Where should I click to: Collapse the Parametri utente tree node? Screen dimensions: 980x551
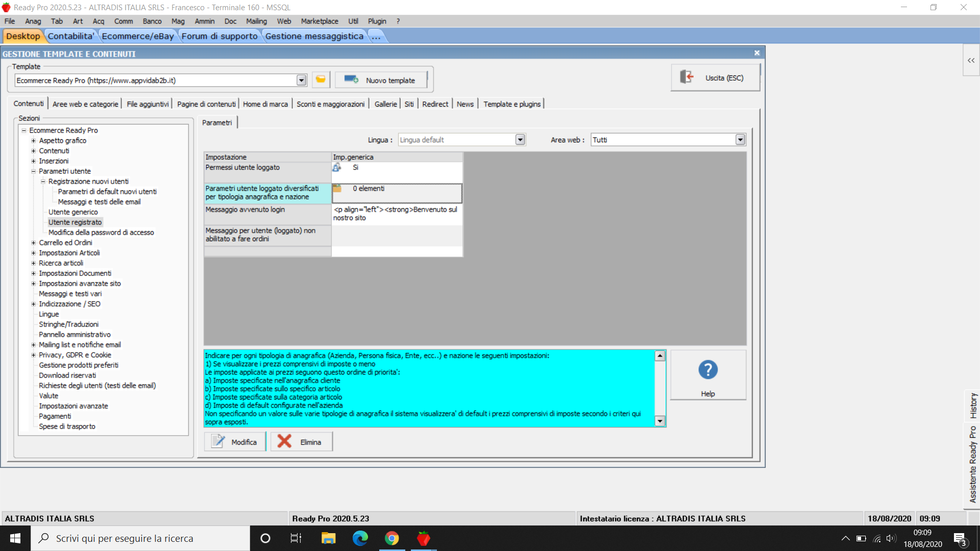click(x=33, y=171)
